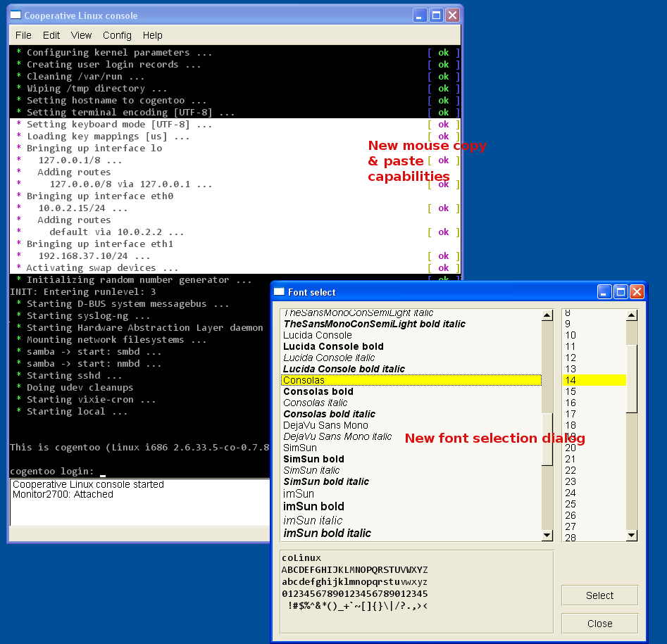Close the Font select dialog with X
The image size is (667, 644).
pyautogui.click(x=637, y=291)
